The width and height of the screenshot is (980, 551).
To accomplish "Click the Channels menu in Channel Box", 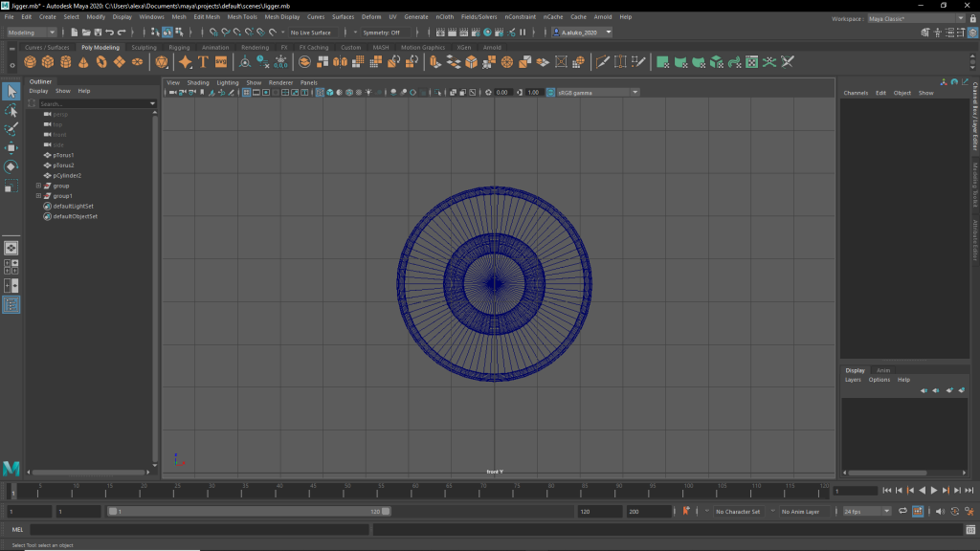I will click(856, 93).
